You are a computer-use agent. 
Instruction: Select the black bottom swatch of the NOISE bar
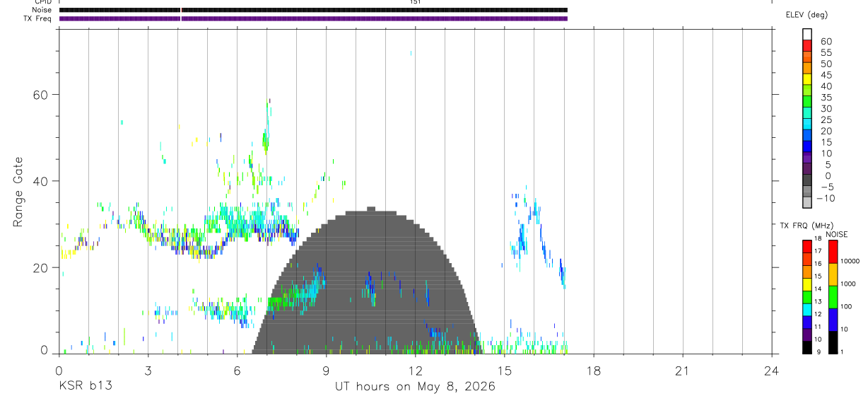tap(833, 342)
